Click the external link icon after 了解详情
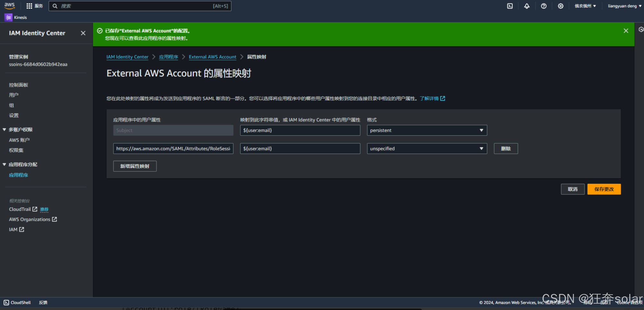Screen dimensions: 644x310 click(443, 99)
